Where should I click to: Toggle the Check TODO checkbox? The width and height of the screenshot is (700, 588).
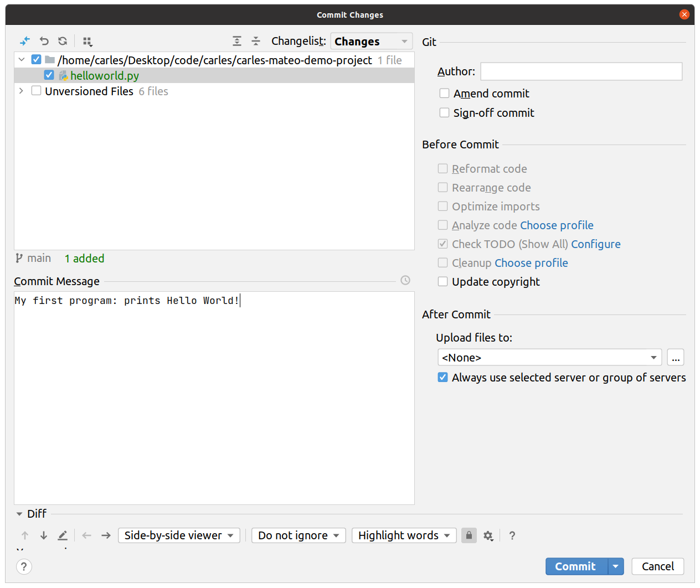tap(442, 244)
